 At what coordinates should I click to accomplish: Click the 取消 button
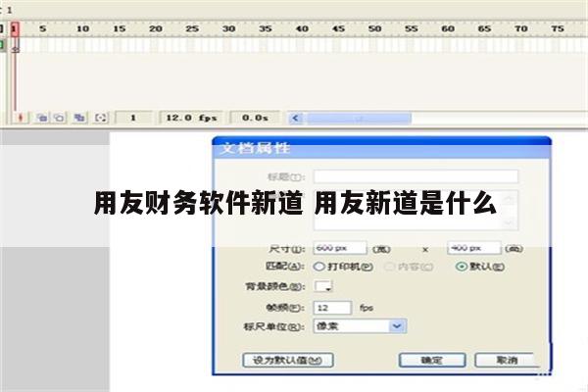pyautogui.click(x=507, y=360)
